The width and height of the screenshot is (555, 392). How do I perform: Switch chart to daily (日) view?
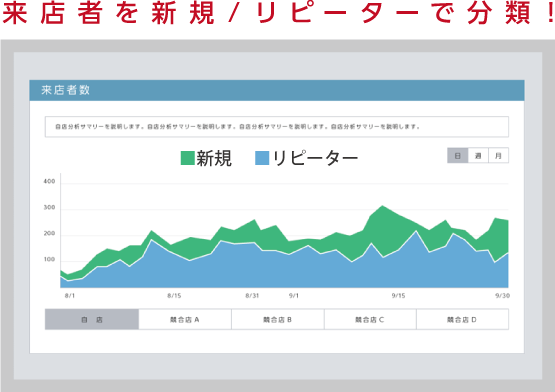click(x=458, y=155)
